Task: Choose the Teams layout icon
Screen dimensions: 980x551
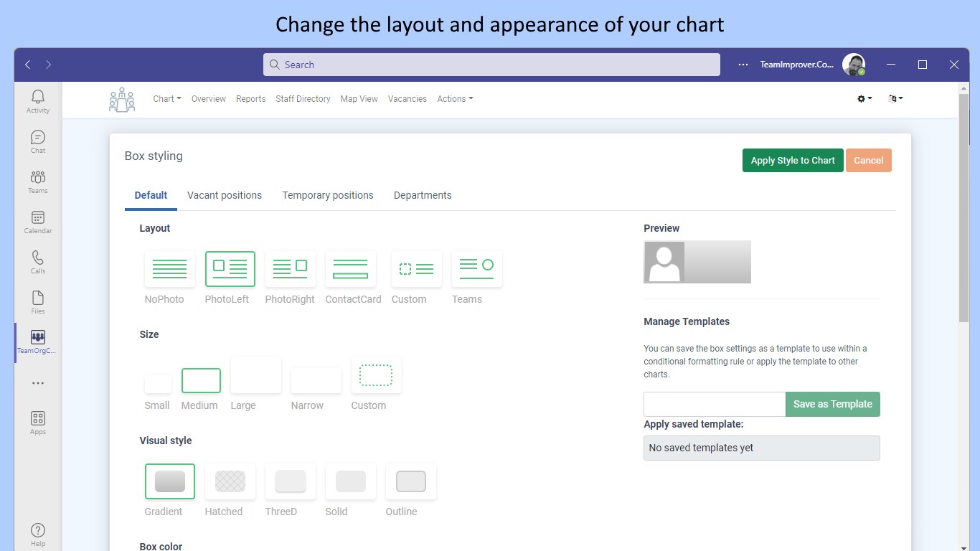Action: [477, 269]
